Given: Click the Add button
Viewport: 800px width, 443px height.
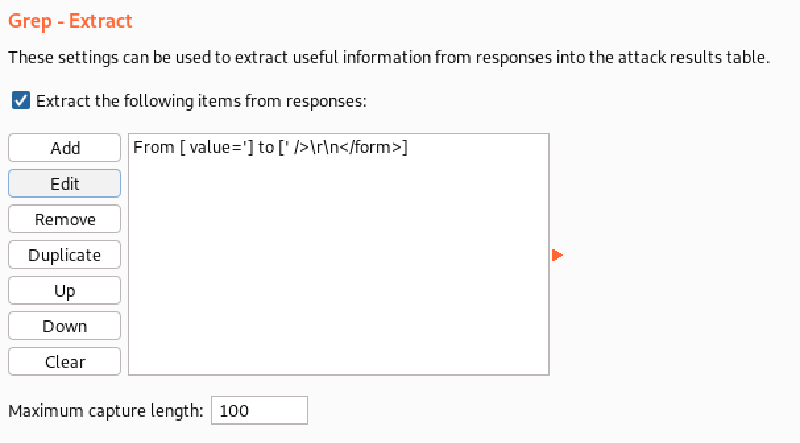Looking at the screenshot, I should coord(65,148).
